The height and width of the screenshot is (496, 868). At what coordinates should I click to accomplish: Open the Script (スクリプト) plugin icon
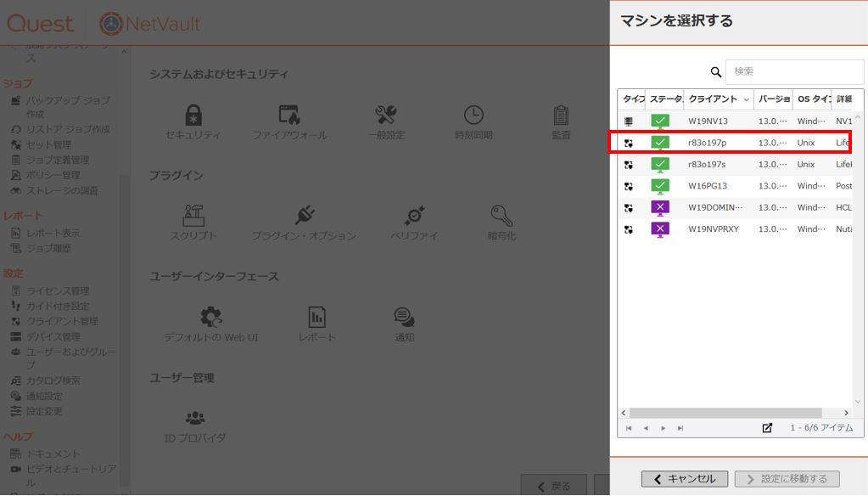pos(193,216)
